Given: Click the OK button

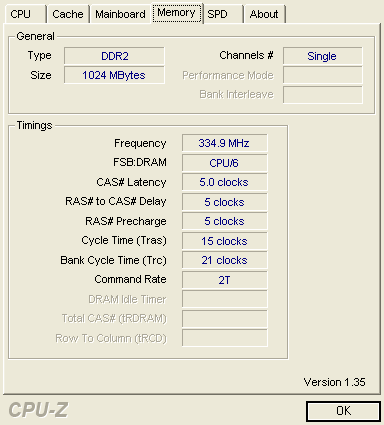Looking at the screenshot, I should (x=343, y=411).
